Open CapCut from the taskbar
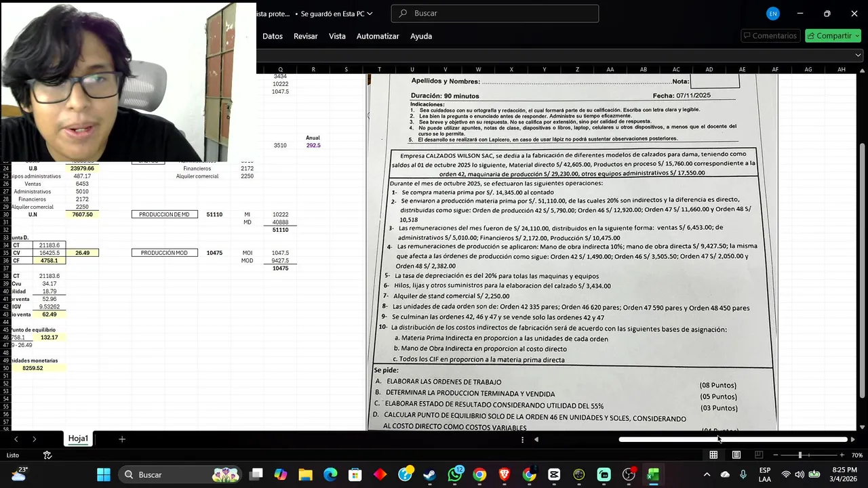The image size is (868, 488). coord(554,474)
